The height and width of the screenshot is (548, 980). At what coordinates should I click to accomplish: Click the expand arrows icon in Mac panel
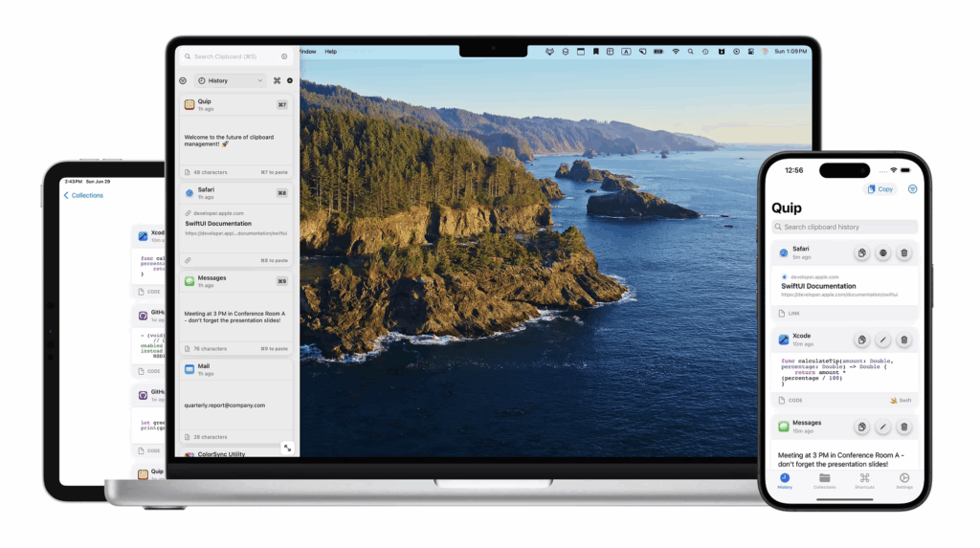[x=287, y=447]
